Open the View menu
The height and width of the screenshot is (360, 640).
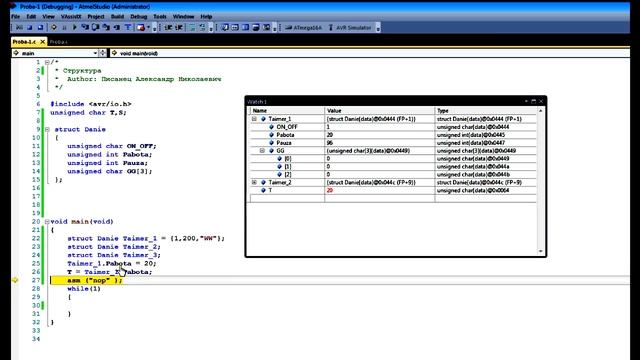coord(48,17)
